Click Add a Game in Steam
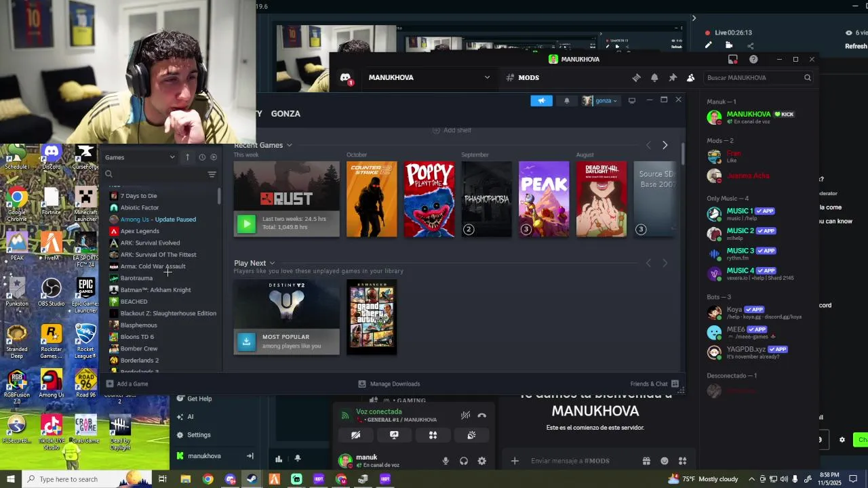This screenshot has width=868, height=488. pos(127,384)
